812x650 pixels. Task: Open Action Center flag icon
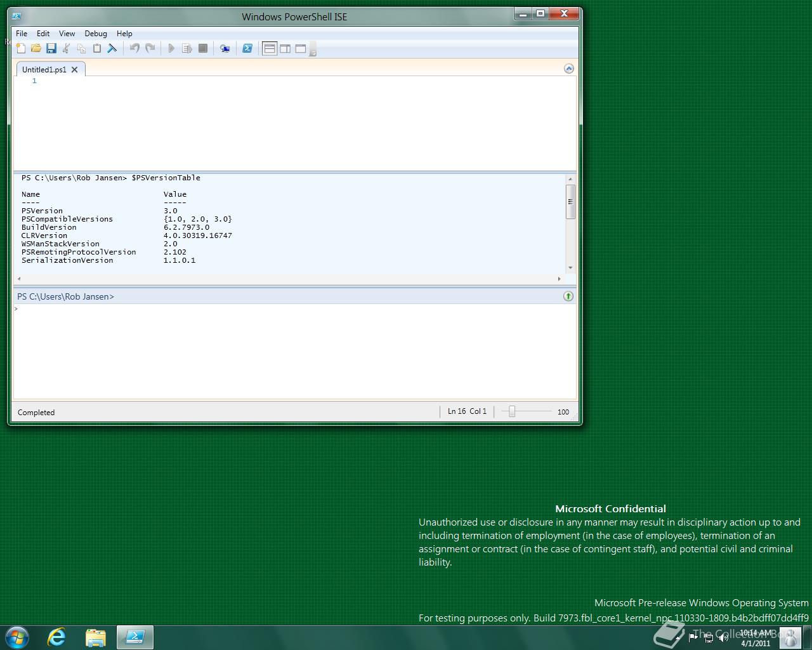693,638
